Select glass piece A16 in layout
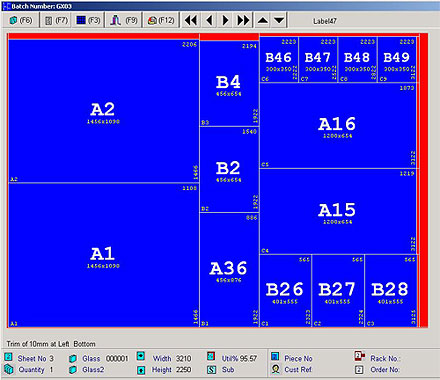Viewport: 440px width, 380px height. tap(338, 126)
